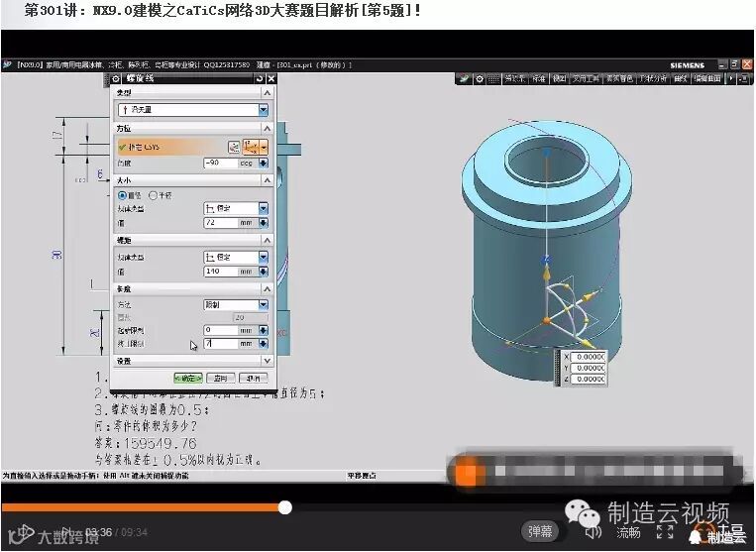Viewport: 756px width, 552px height.
Task: Open the dropdown arrow beside the orange CSYS icon
Action: [264, 147]
